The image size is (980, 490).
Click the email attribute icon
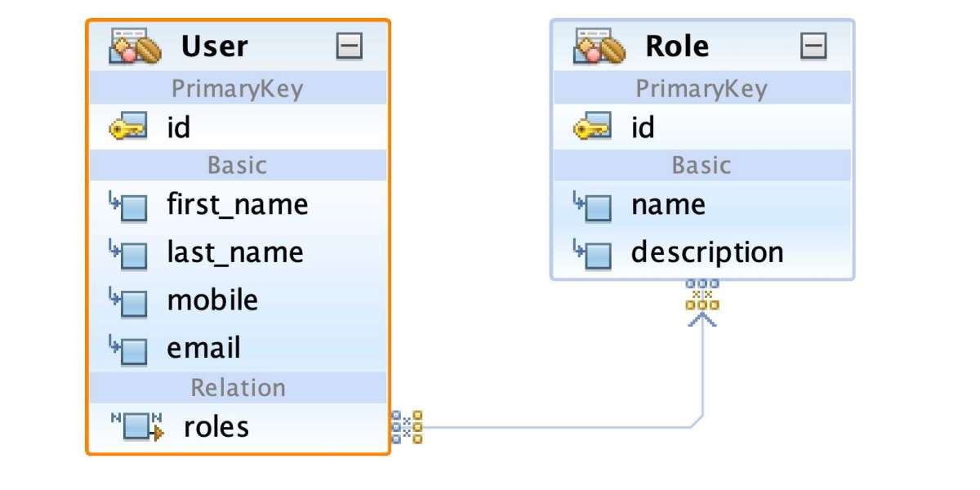[127, 350]
